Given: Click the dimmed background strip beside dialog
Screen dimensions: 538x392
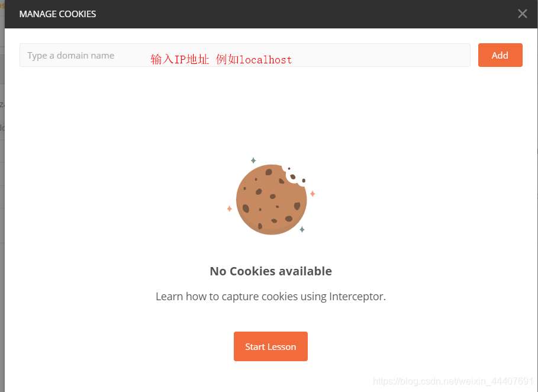Looking at the screenshot, I should click(x=2, y=206).
